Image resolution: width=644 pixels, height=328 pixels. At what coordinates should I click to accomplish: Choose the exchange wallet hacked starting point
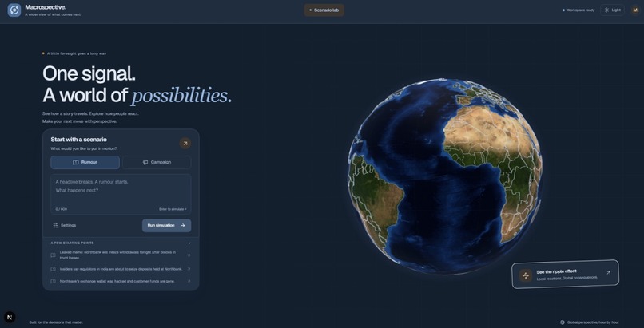pyautogui.click(x=121, y=281)
